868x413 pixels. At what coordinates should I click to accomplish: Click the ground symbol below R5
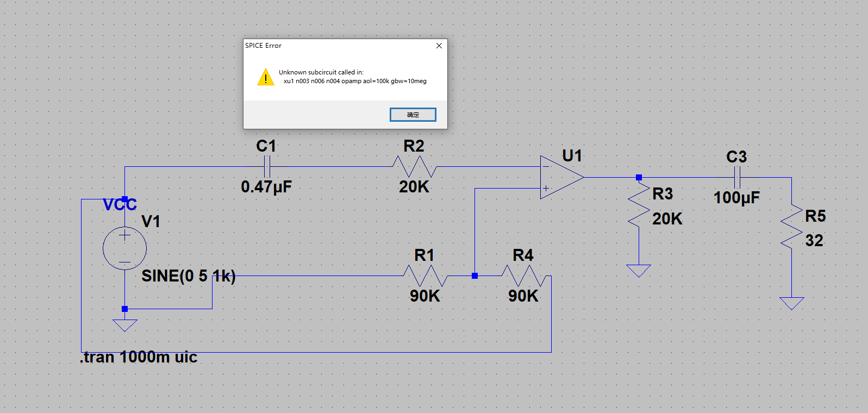click(791, 303)
